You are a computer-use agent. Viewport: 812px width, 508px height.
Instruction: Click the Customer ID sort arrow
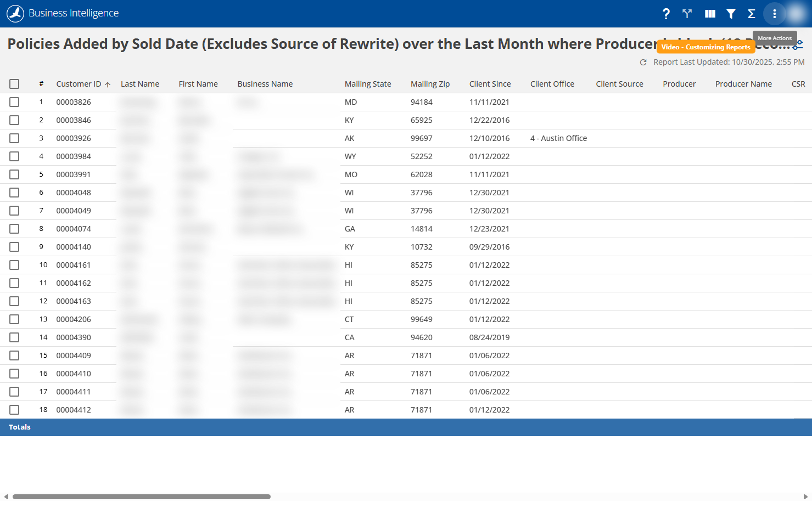point(108,84)
